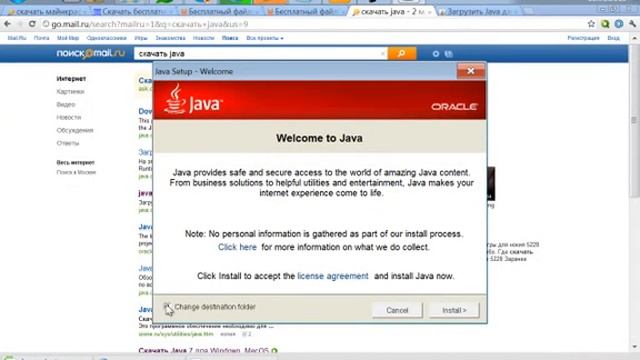Select the Видео search category

66,104
